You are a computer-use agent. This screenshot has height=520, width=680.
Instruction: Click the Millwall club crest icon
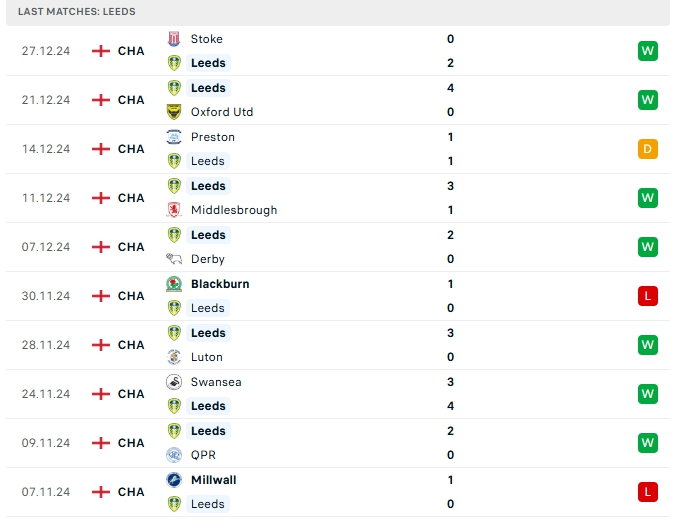click(174, 480)
